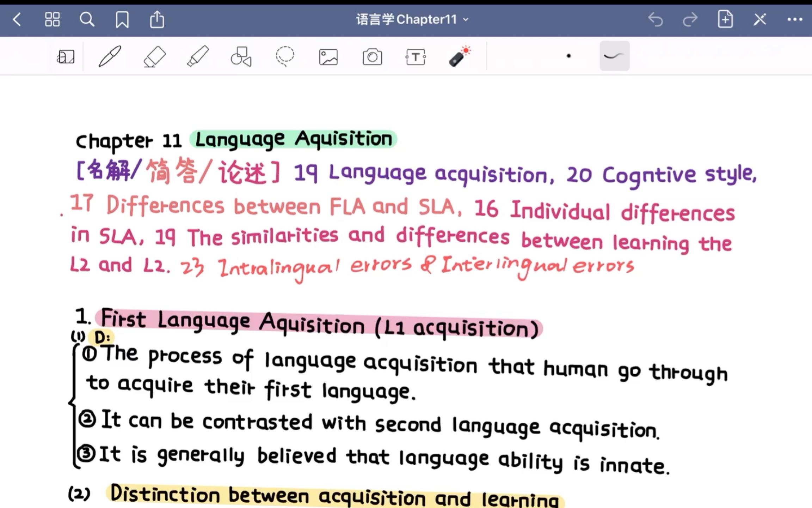
Task: Tap the yellow 'Distinction between acquisition and learning' heading
Action: 335,496
